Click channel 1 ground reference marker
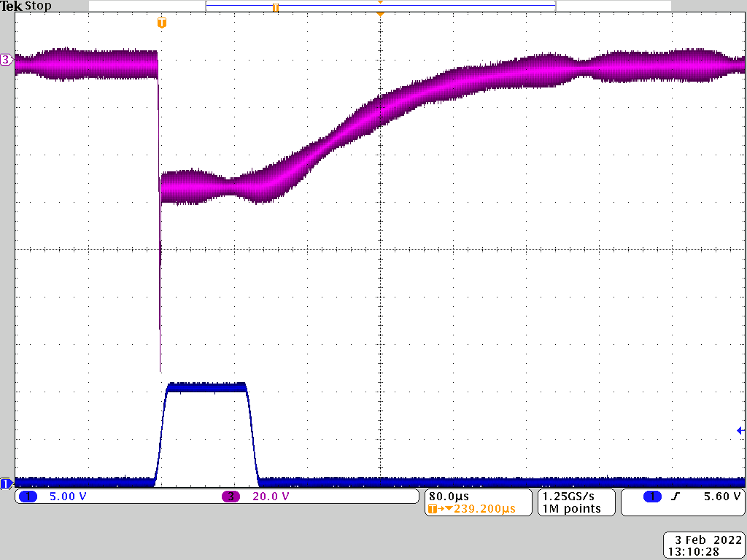The height and width of the screenshot is (560, 747). pos(6,483)
